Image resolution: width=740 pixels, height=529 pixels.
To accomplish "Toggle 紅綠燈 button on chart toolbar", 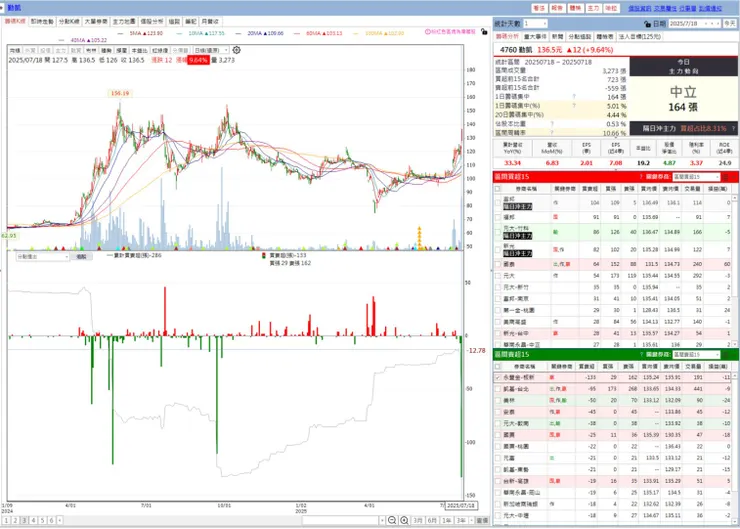I will (x=160, y=50).
